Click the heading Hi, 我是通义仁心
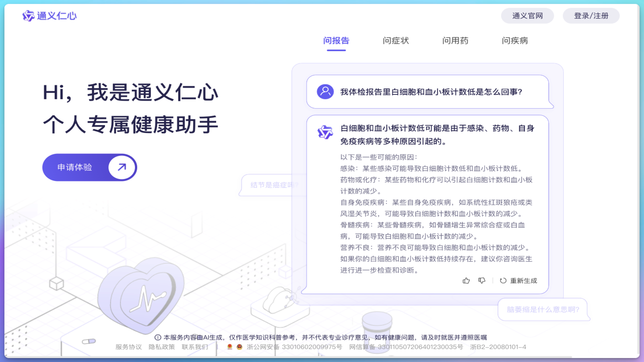This screenshot has width=644, height=362. (130, 93)
